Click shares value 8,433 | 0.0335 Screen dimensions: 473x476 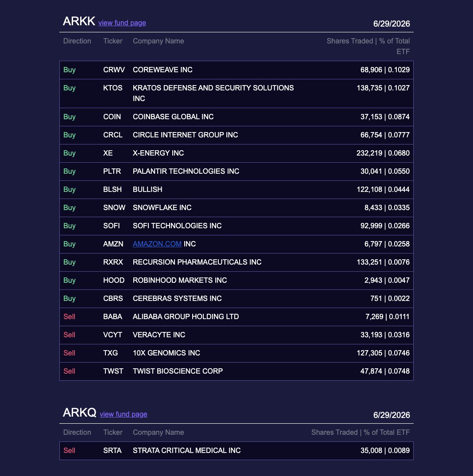pos(387,208)
